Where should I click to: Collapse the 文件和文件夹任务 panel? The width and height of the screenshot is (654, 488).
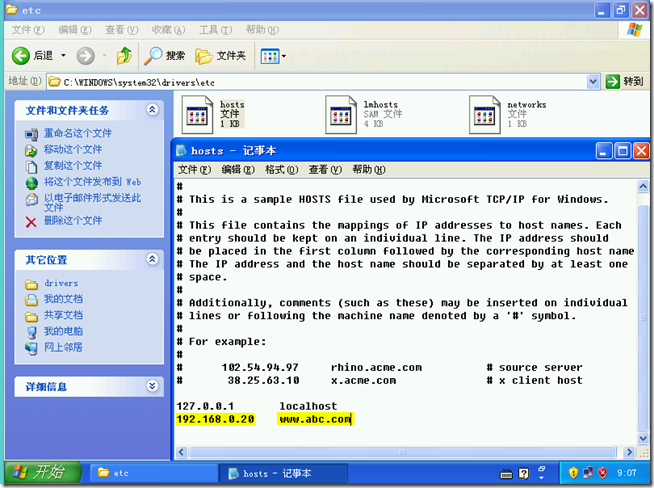click(152, 110)
